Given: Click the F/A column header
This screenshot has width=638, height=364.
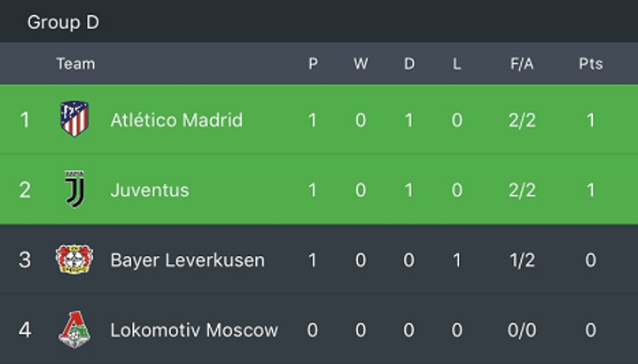Looking at the screenshot, I should (x=522, y=64).
